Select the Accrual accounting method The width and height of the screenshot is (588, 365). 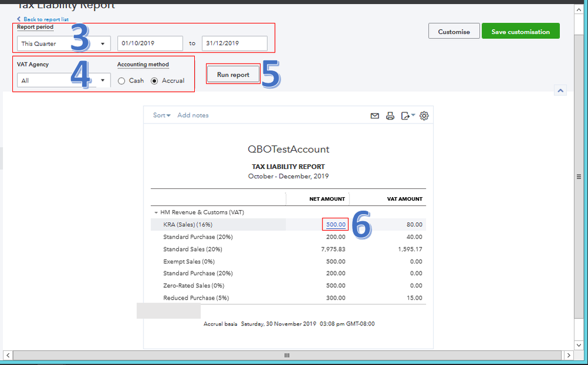154,81
